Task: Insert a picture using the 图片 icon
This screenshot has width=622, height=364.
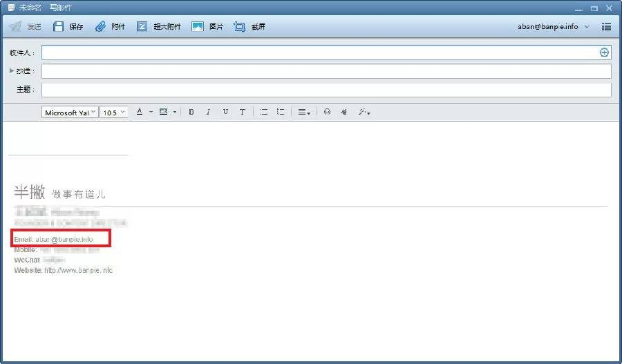Action: click(x=198, y=27)
